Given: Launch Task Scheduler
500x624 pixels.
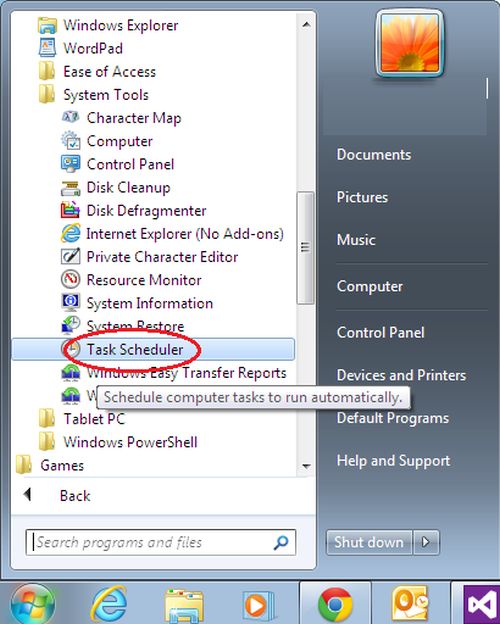Looking at the screenshot, I should [153, 349].
